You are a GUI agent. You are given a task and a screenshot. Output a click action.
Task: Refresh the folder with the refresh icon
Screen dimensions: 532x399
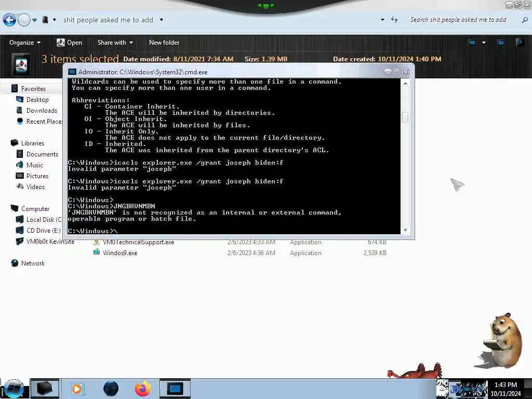pos(394,20)
